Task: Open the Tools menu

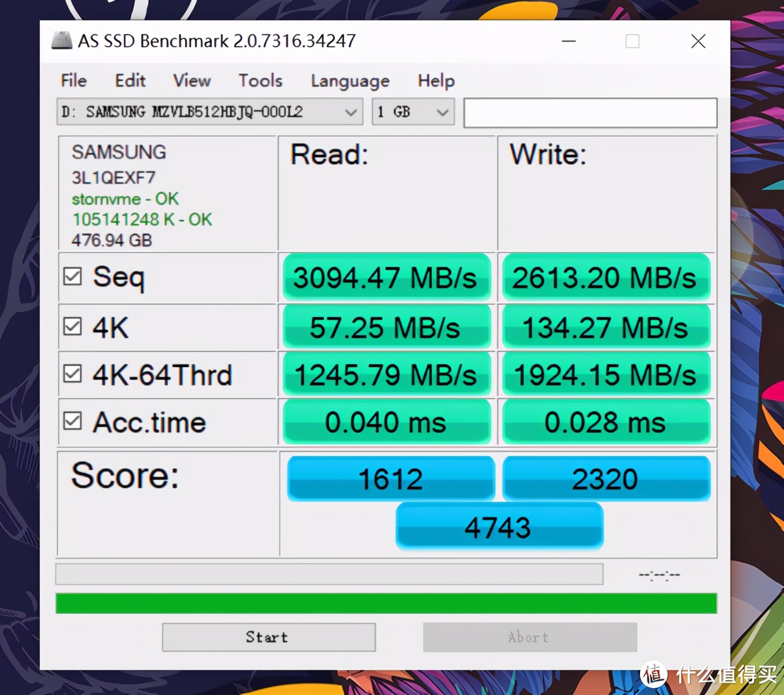Action: [261, 81]
